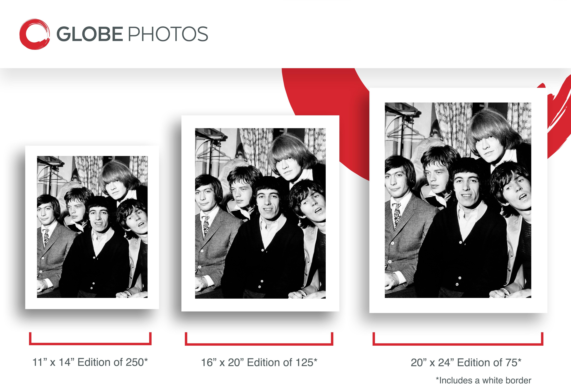Click the PHOTOS wordmark text
Viewport: 571px width, 392px height.
(x=168, y=34)
